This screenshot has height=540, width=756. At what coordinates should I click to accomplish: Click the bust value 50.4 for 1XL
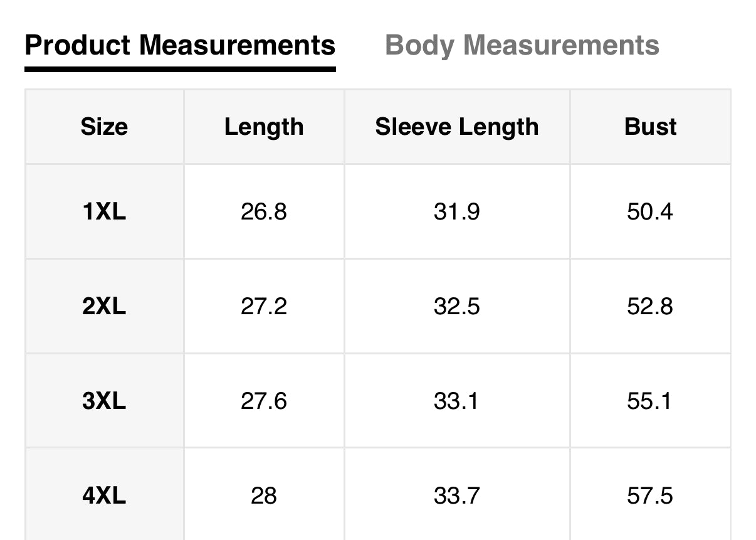651,212
